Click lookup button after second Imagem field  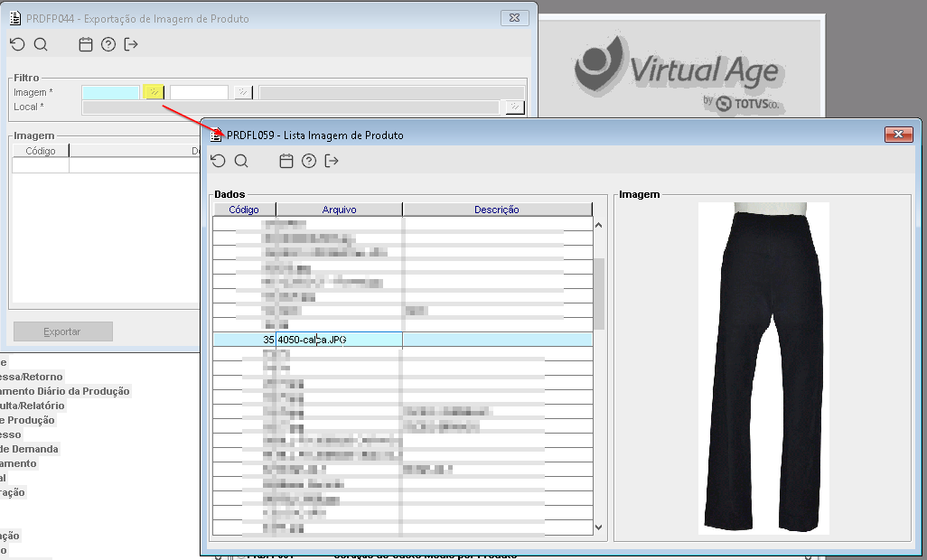pyautogui.click(x=243, y=92)
